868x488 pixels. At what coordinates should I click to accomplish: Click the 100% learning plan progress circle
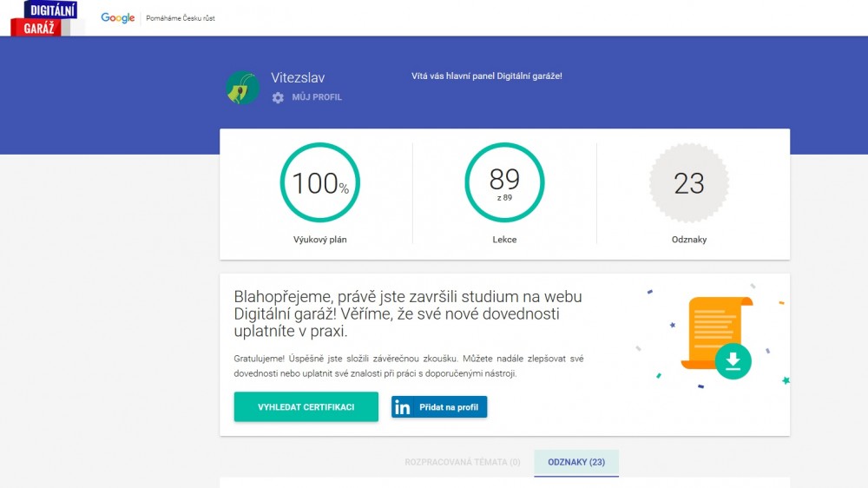point(319,182)
